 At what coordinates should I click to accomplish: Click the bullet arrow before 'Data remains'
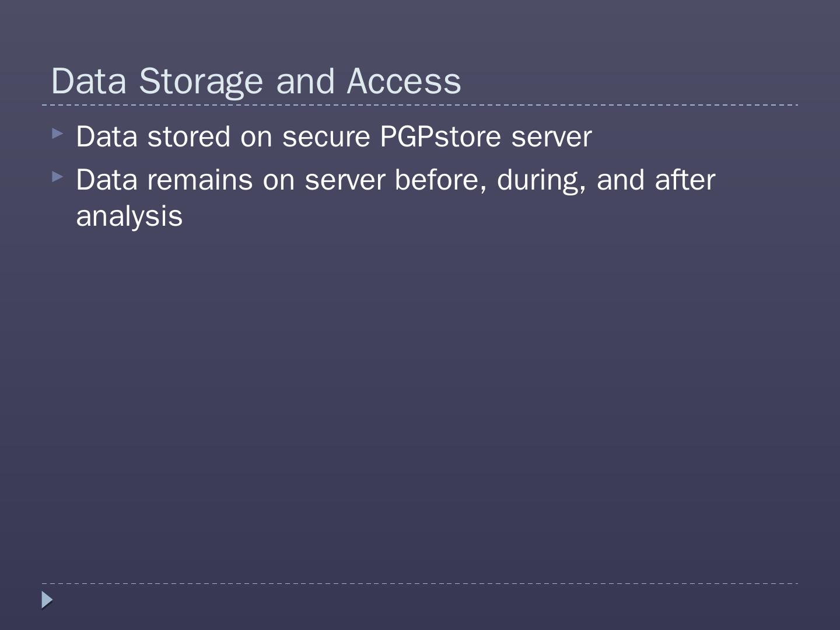(x=57, y=176)
